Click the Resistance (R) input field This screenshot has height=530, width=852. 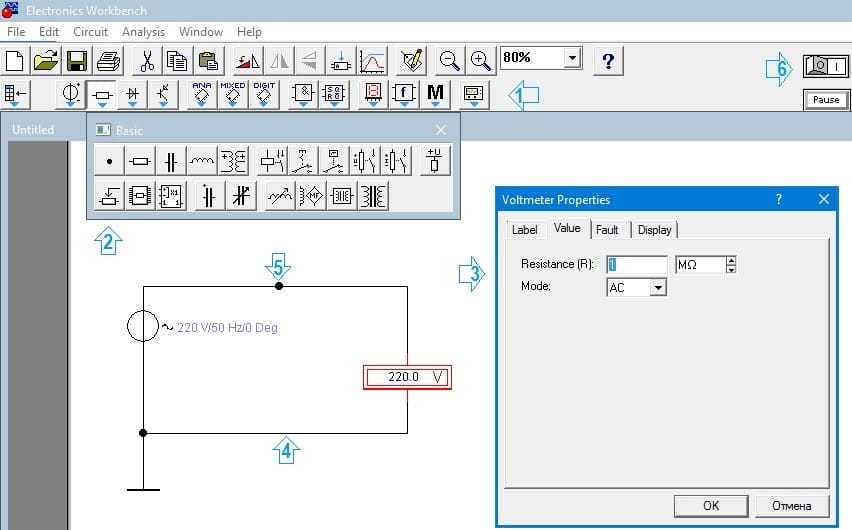click(636, 265)
